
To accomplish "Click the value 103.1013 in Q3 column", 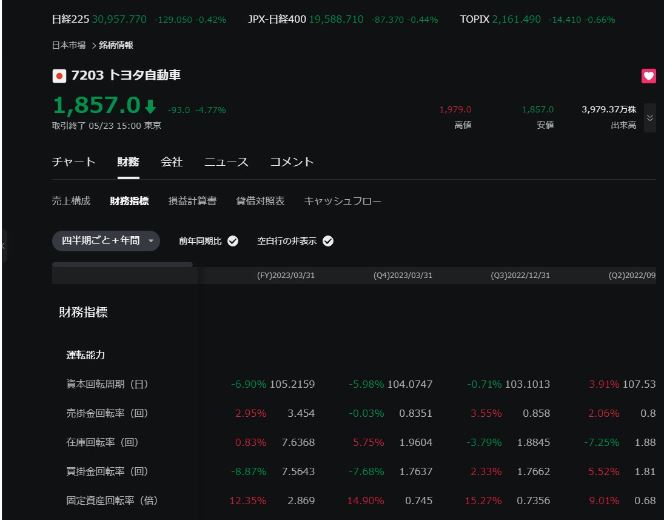I will coord(528,384).
